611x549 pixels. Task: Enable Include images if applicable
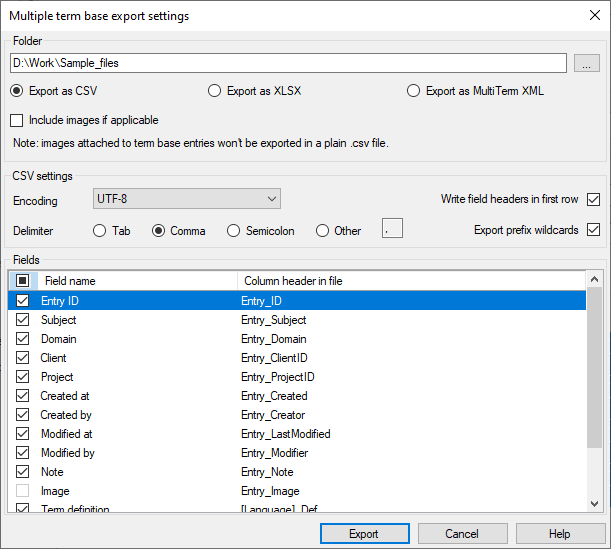[17, 120]
